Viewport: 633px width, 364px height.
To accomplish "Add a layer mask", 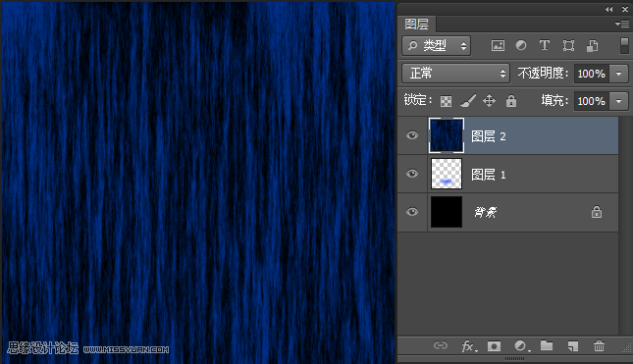I will [494, 345].
